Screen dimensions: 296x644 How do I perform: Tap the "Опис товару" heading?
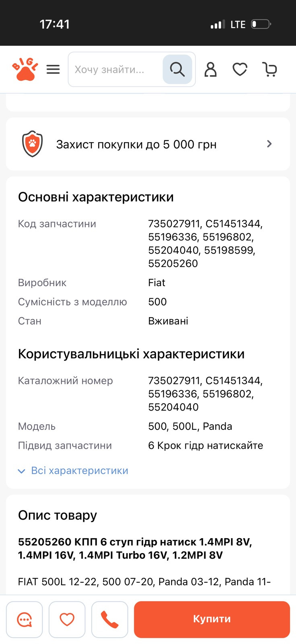[x=58, y=515]
